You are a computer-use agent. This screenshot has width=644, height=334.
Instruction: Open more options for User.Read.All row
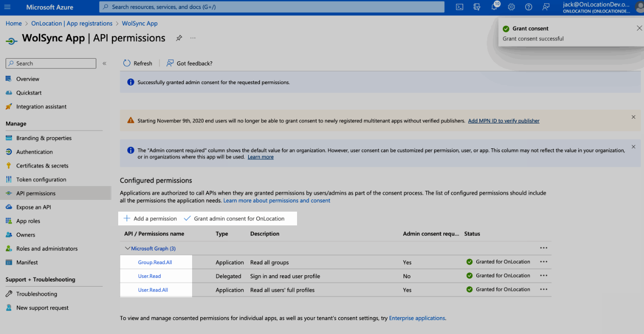click(544, 290)
